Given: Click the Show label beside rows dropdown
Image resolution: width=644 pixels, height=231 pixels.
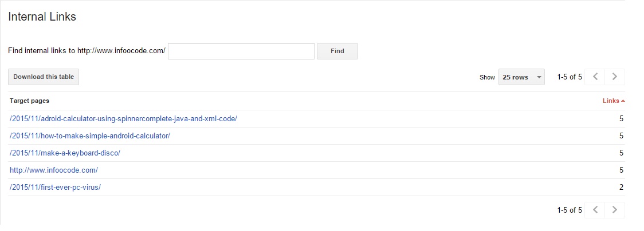Looking at the screenshot, I should click(x=487, y=77).
